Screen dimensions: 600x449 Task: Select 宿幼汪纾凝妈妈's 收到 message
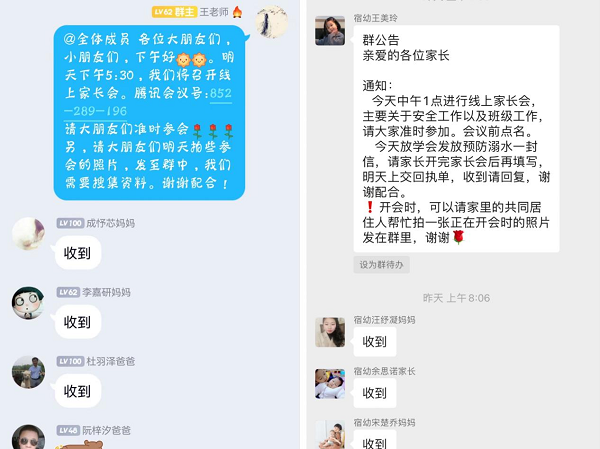coord(375,341)
